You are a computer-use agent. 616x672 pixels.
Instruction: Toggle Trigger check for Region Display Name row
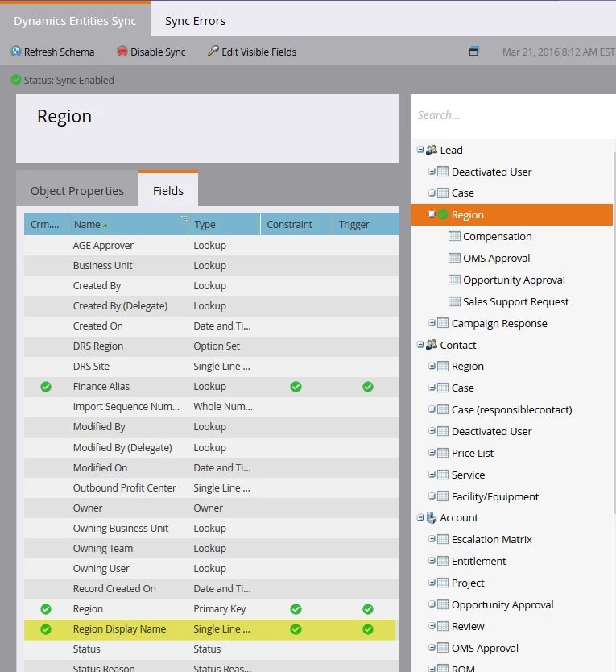[x=367, y=629]
